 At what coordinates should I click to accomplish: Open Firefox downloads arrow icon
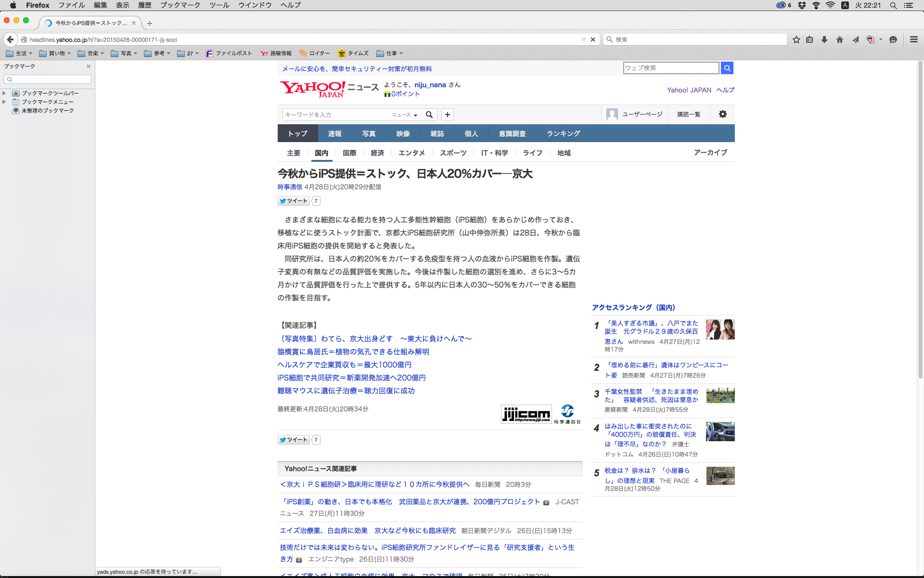pyautogui.click(x=824, y=39)
